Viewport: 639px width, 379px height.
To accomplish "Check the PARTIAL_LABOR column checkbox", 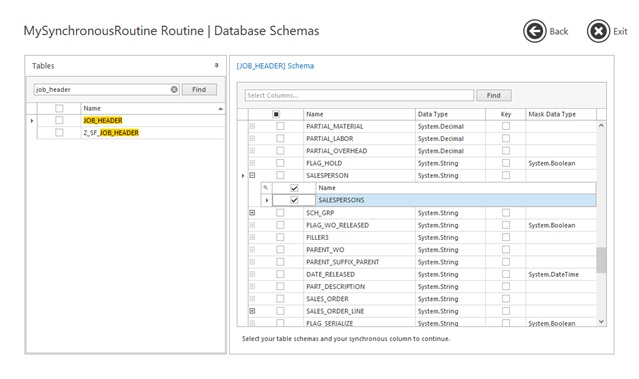I will (x=280, y=139).
